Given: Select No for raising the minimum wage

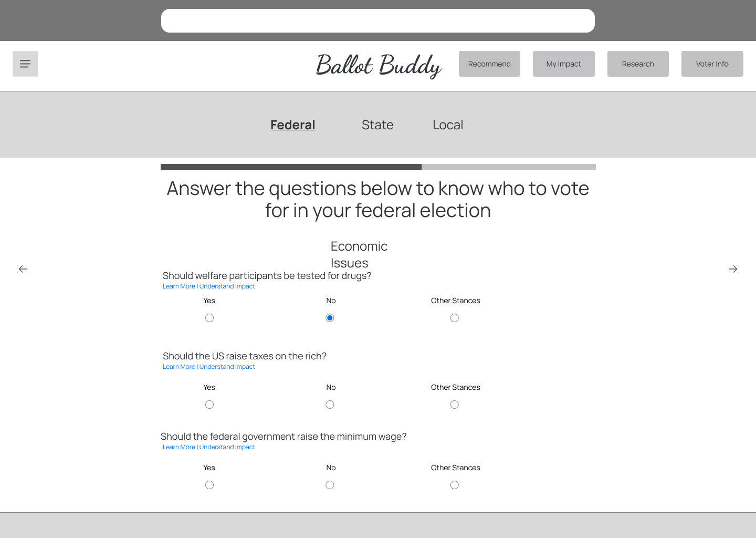Looking at the screenshot, I should click(330, 484).
